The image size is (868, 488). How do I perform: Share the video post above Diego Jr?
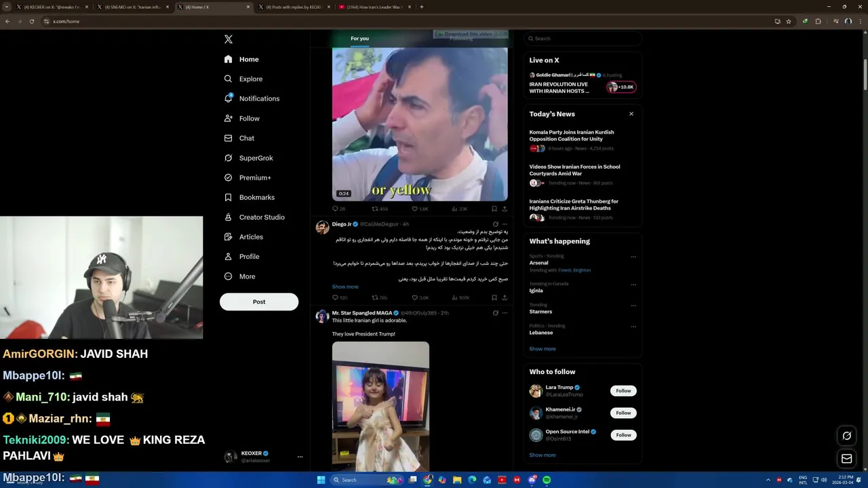click(505, 209)
